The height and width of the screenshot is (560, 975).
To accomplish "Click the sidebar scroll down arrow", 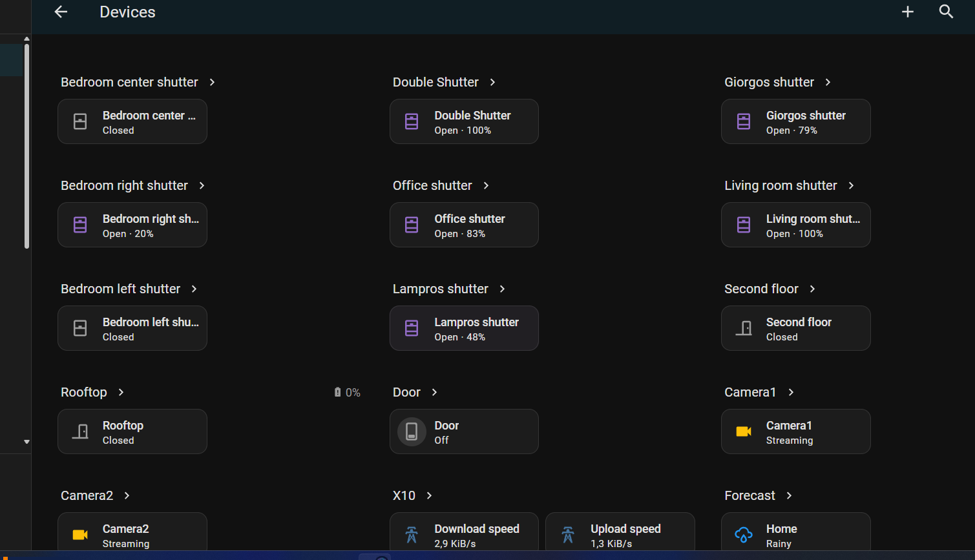I will coord(26,442).
